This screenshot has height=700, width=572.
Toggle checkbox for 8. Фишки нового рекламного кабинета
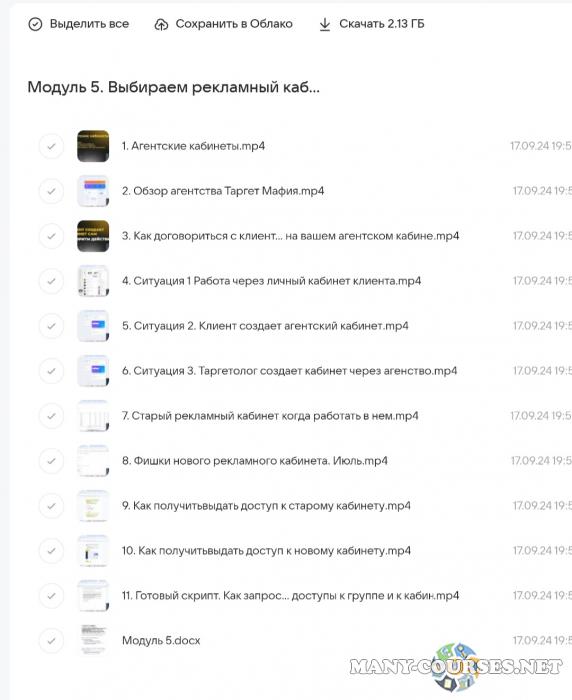pos(51,461)
